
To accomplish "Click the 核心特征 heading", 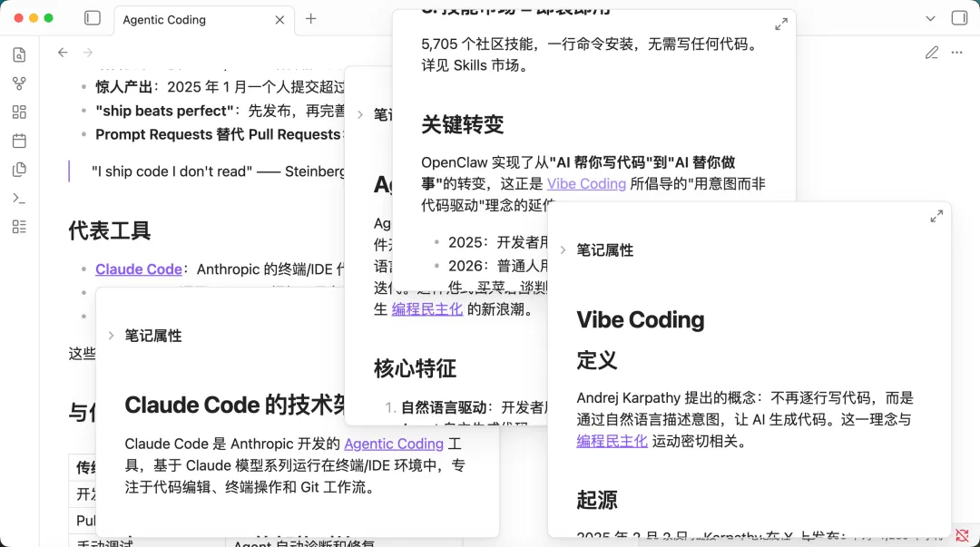I will coord(415,369).
